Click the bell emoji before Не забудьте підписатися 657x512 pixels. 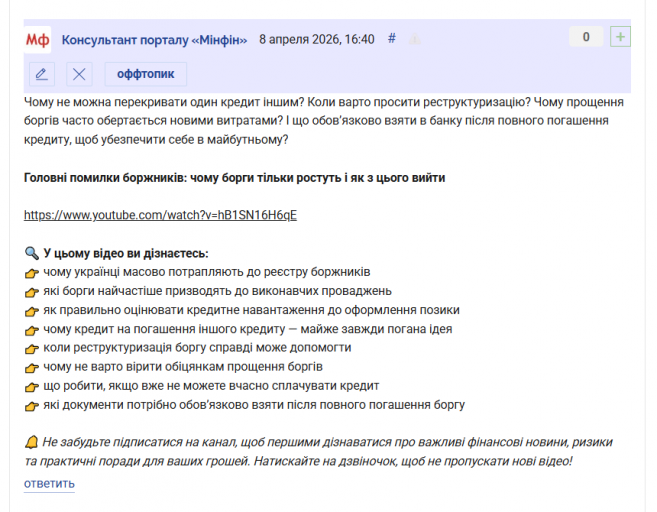pos(31,442)
